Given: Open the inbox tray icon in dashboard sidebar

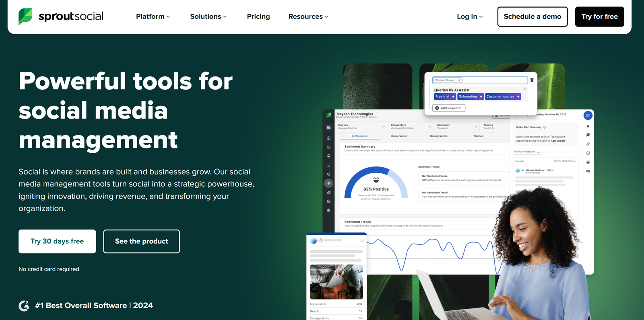Looking at the screenshot, I should click(x=328, y=147).
